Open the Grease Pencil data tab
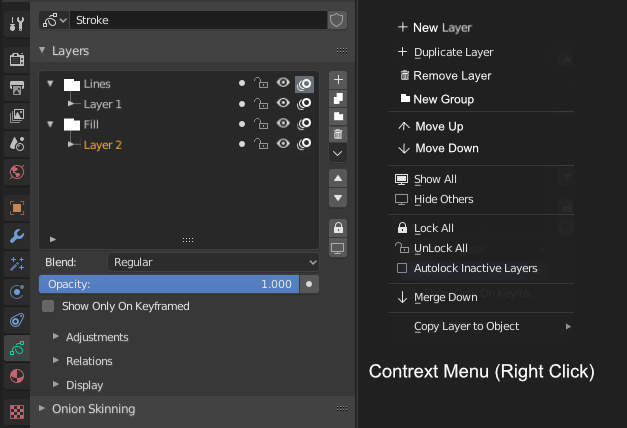627x428 pixels. (16, 348)
